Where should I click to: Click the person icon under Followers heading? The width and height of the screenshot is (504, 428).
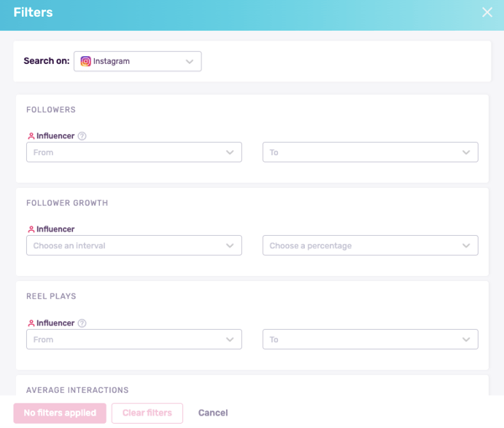31,136
